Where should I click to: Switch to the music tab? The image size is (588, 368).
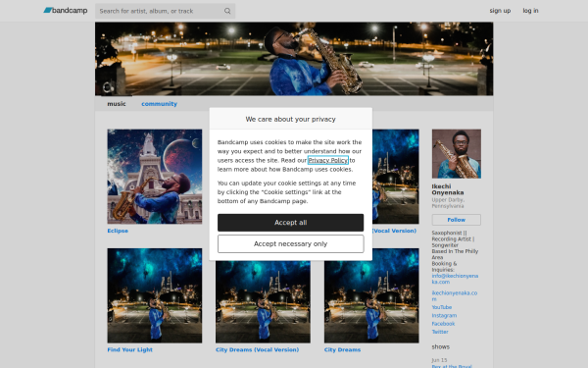coord(117,104)
